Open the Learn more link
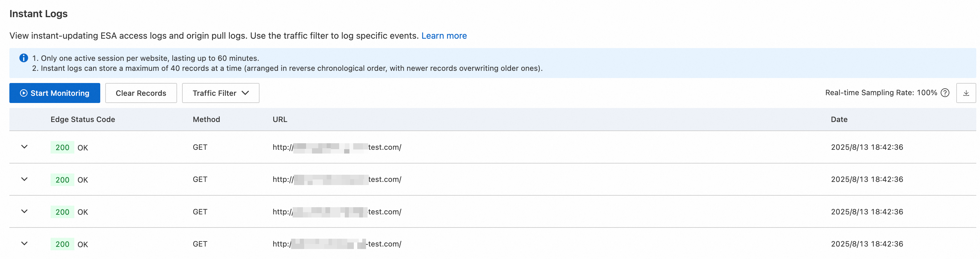 (x=443, y=36)
